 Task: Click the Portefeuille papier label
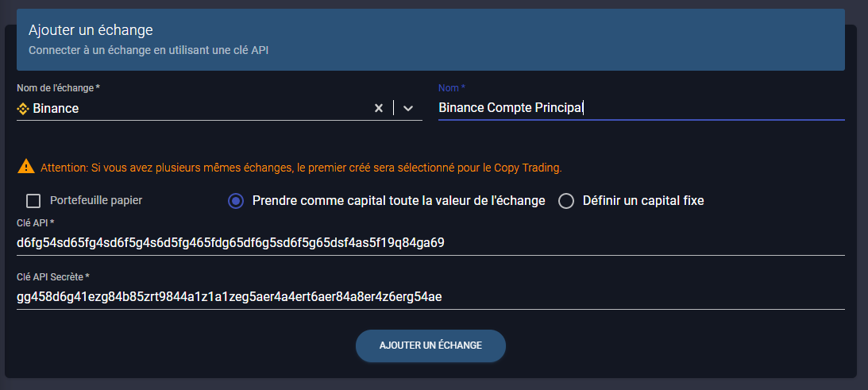click(x=96, y=200)
